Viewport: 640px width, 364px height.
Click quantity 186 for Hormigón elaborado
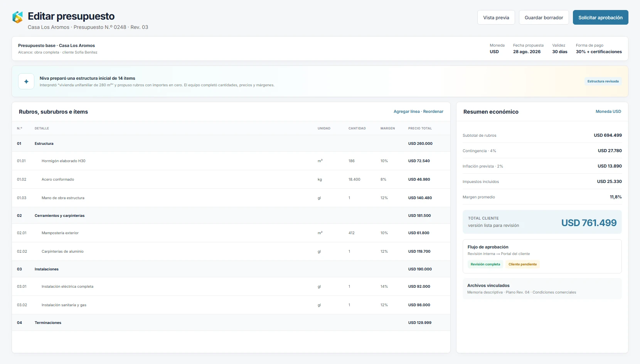point(351,161)
